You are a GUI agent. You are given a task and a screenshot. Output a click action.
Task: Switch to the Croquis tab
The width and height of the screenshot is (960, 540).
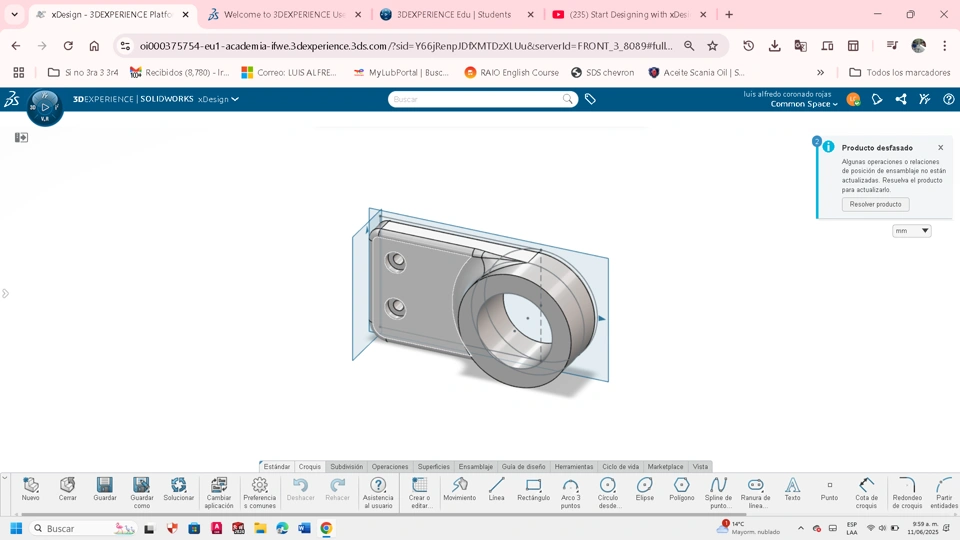[310, 467]
